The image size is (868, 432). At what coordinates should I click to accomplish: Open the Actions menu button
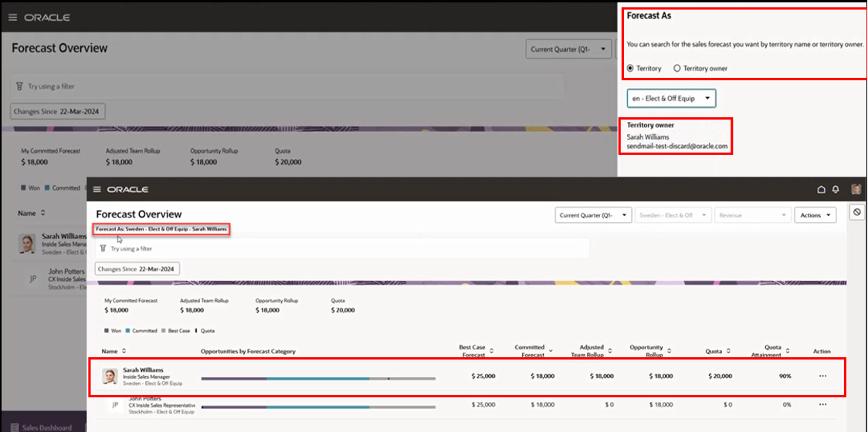[815, 215]
